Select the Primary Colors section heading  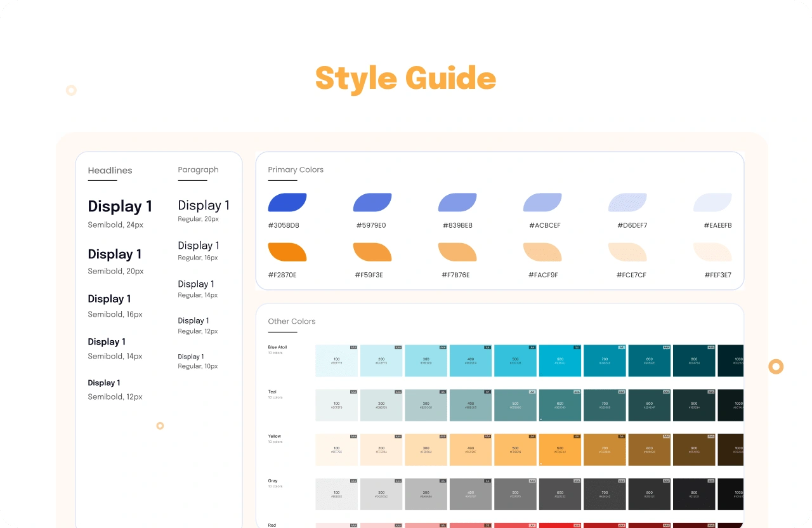click(x=296, y=169)
